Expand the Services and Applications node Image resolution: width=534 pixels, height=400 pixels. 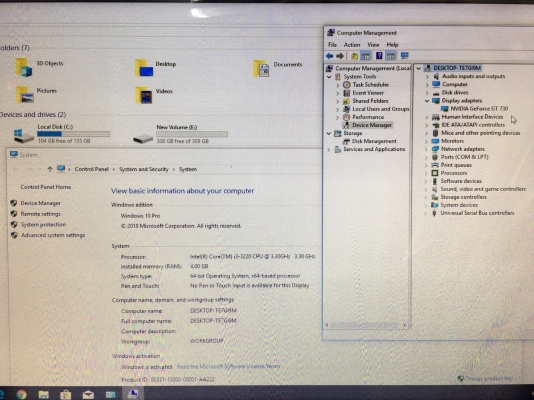(x=329, y=149)
